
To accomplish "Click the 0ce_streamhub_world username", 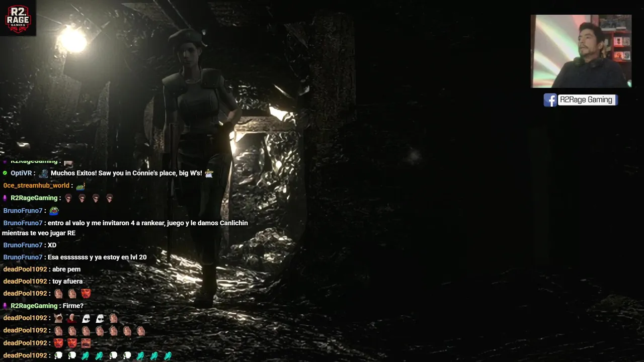I will click(36, 186).
